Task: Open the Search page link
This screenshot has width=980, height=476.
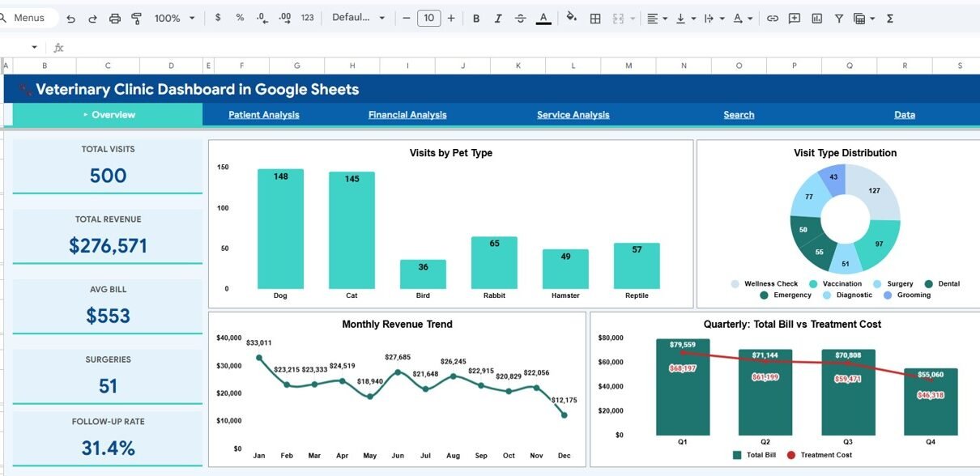Action: [x=739, y=115]
